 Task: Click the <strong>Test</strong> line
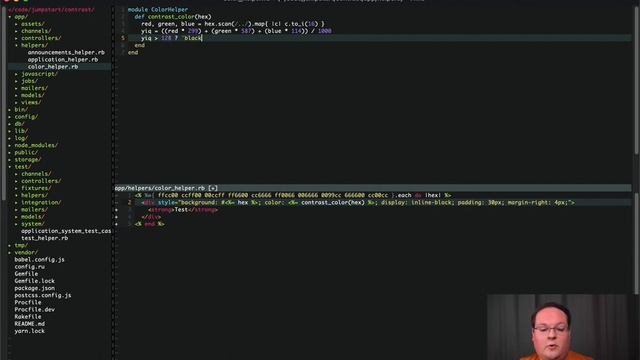coord(183,209)
